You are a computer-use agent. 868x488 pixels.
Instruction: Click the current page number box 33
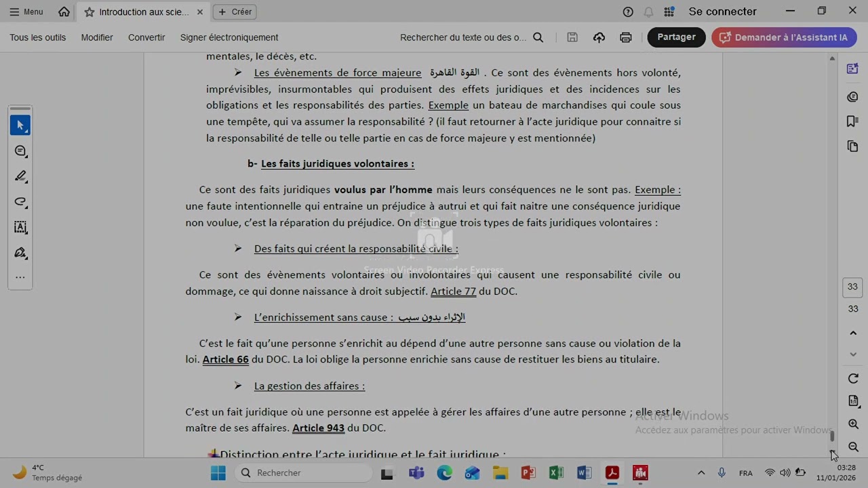click(x=853, y=287)
